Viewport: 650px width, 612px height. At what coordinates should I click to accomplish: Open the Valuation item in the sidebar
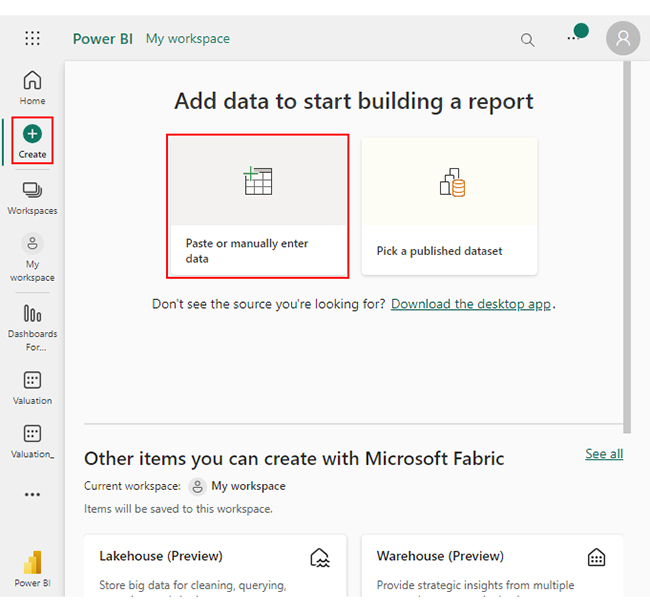click(x=32, y=388)
